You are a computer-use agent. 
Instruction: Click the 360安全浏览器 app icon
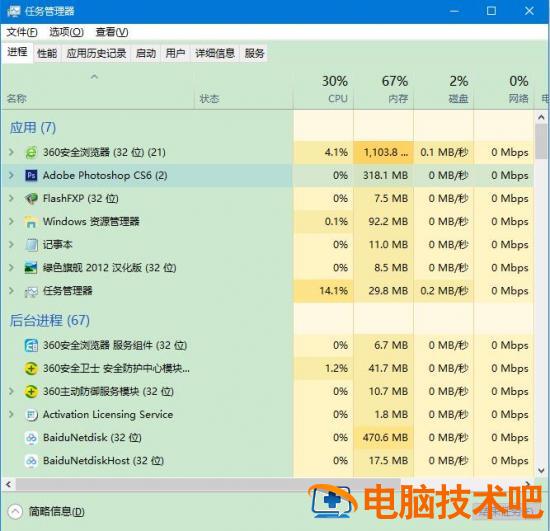click(31, 153)
